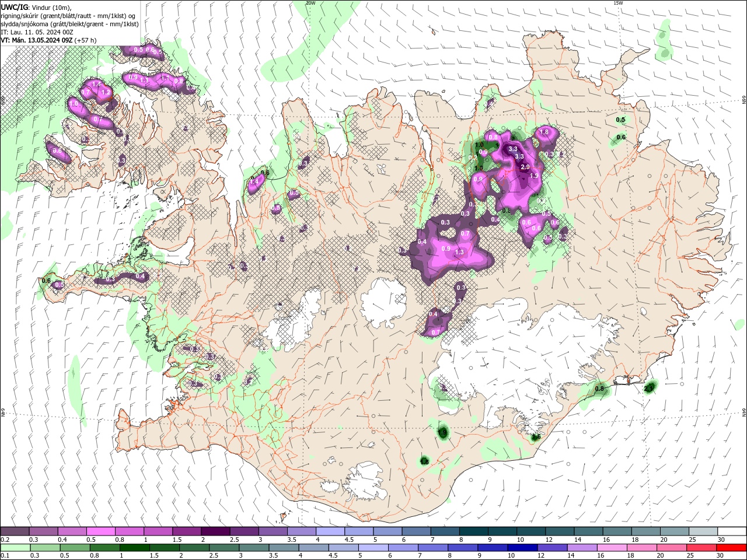Image resolution: width=747 pixels, height=560 pixels.
Task: Click the light periwinkle 4.5 snow scale swatch
Action: pyautogui.click(x=359, y=531)
